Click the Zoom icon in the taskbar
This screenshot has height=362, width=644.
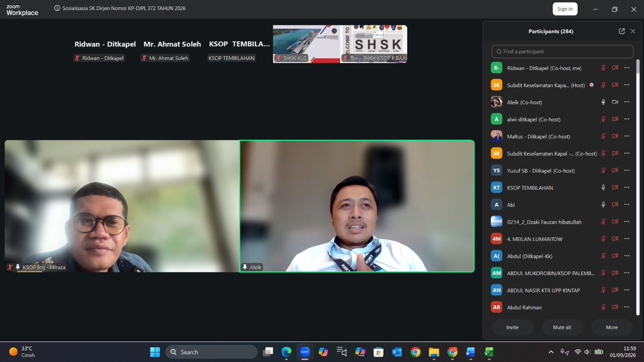coord(305,352)
